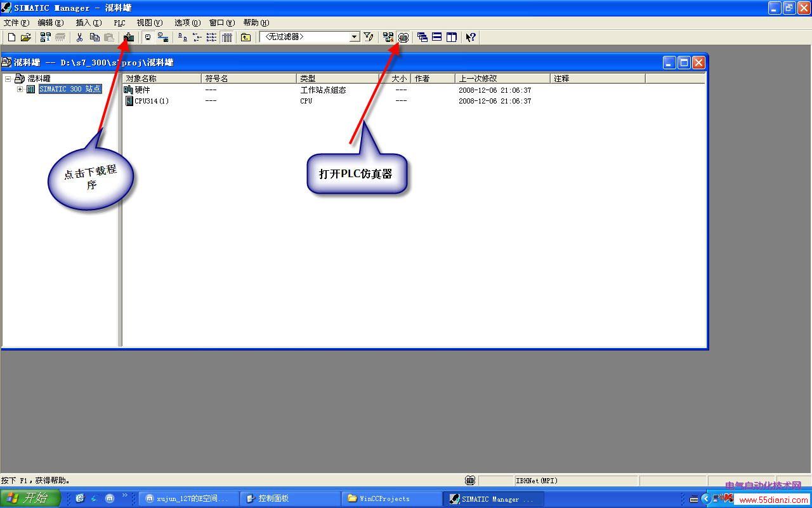Display objects in list view
This screenshot has width=812, height=508.
(x=211, y=37)
